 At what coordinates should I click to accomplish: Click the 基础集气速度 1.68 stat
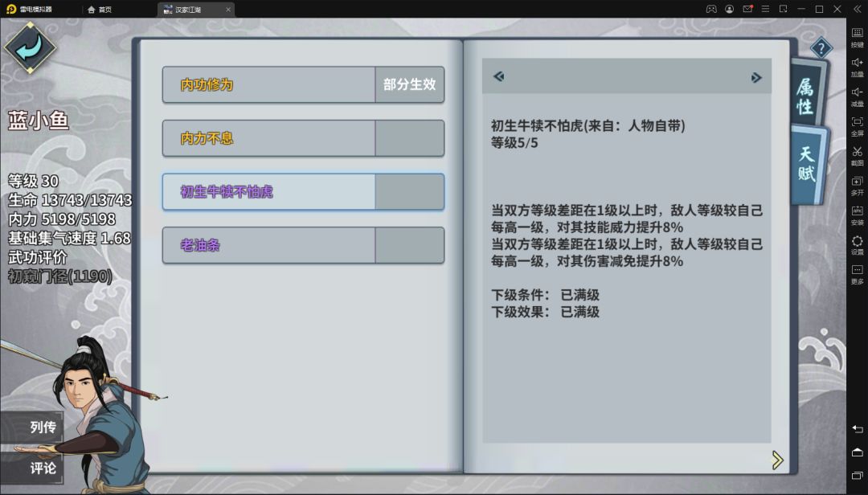point(70,238)
